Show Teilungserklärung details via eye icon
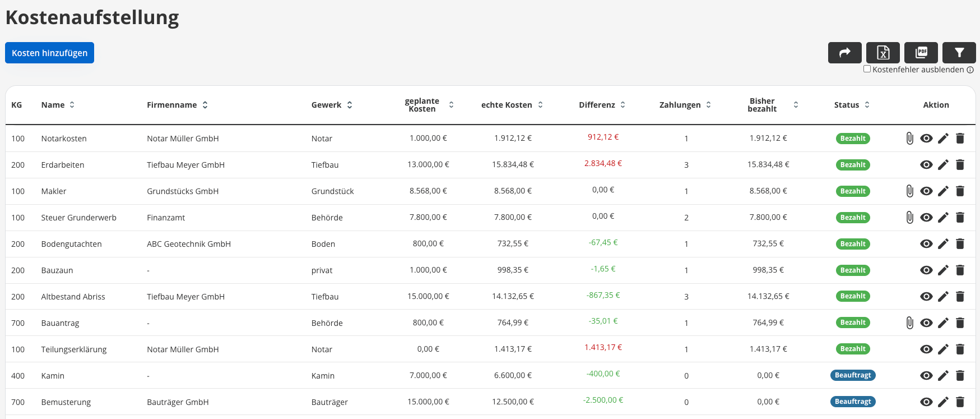Viewport: 980px width, 419px height. [x=926, y=349]
